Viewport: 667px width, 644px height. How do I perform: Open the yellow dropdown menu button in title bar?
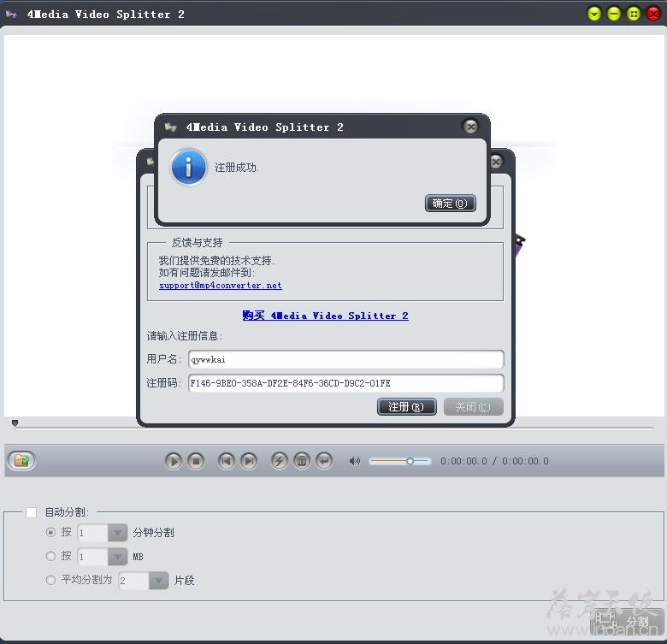pos(594,14)
